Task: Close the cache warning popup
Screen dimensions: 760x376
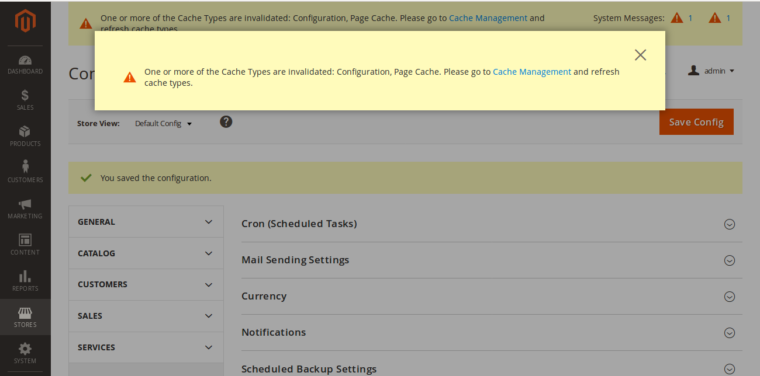Action: pos(640,55)
